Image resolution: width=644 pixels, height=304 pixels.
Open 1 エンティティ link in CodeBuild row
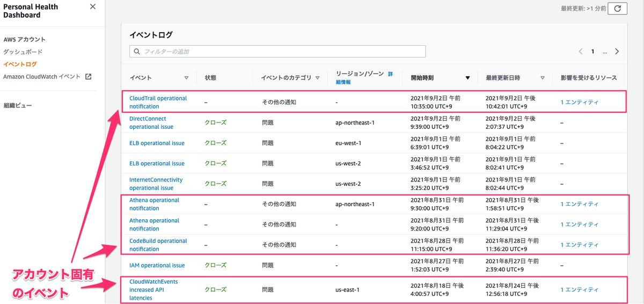[x=579, y=245]
